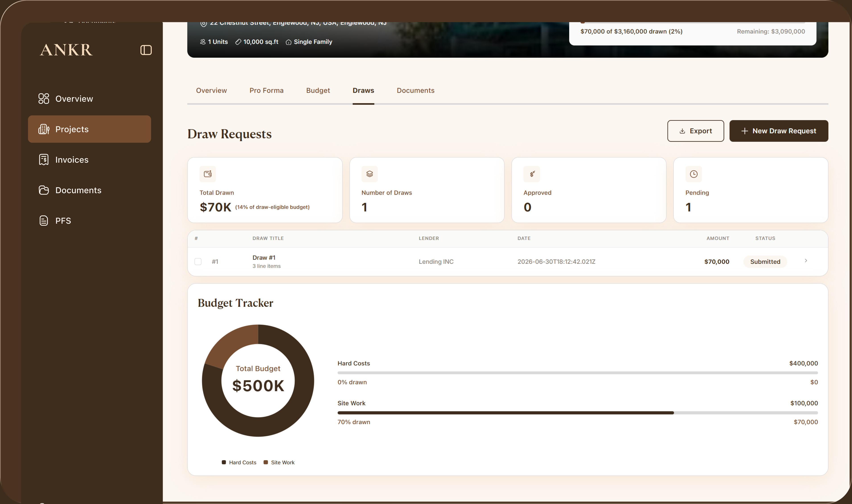Select the Draws tab

363,90
